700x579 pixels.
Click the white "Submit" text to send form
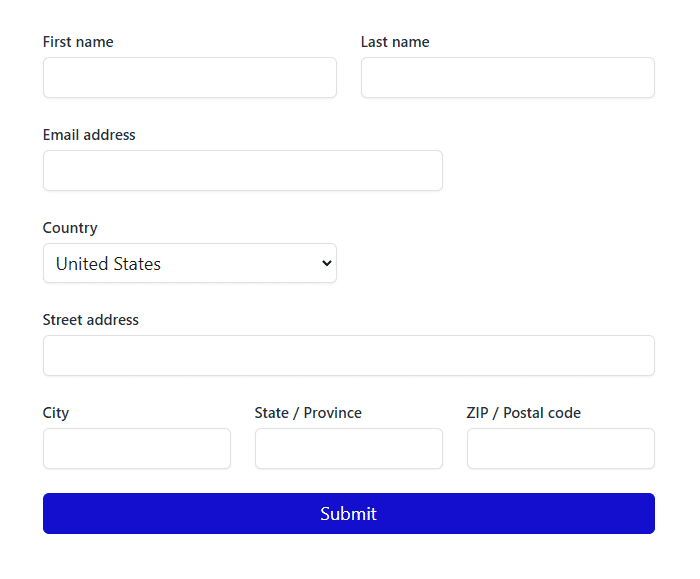(x=348, y=514)
